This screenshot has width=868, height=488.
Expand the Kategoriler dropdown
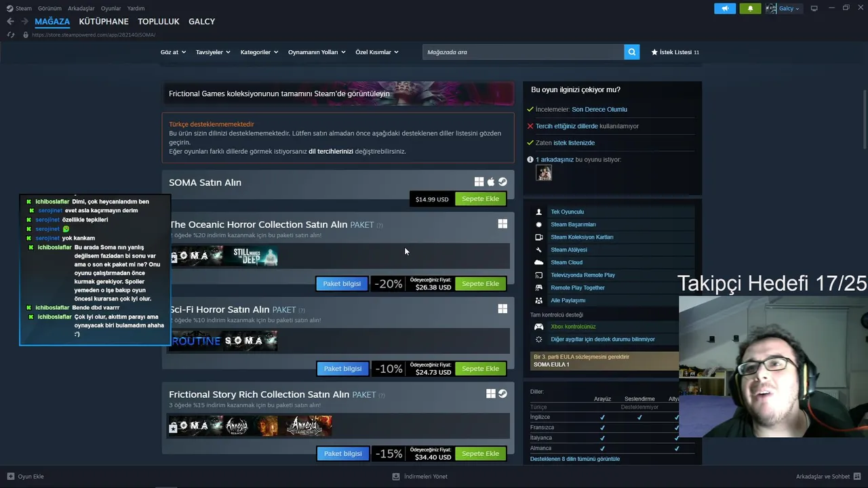259,52
